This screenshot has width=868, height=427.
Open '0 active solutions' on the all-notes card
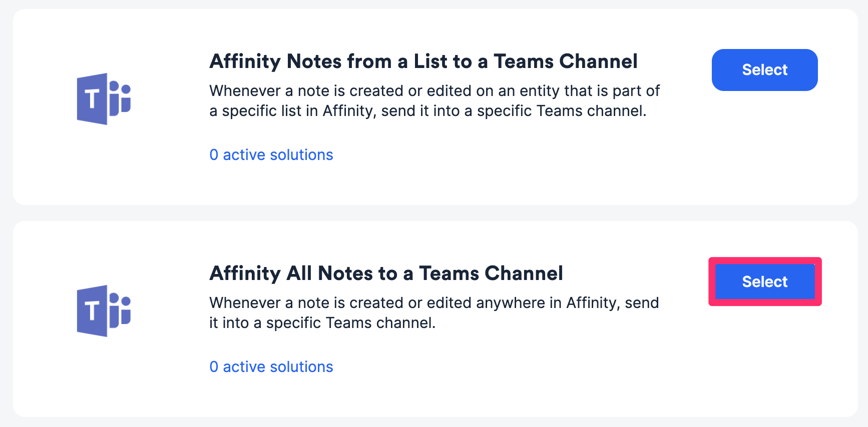point(271,366)
